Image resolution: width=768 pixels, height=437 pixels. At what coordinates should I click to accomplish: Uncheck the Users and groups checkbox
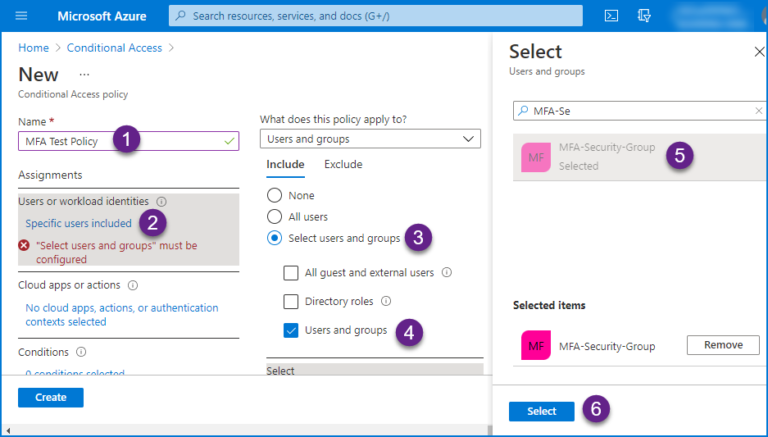coord(291,331)
